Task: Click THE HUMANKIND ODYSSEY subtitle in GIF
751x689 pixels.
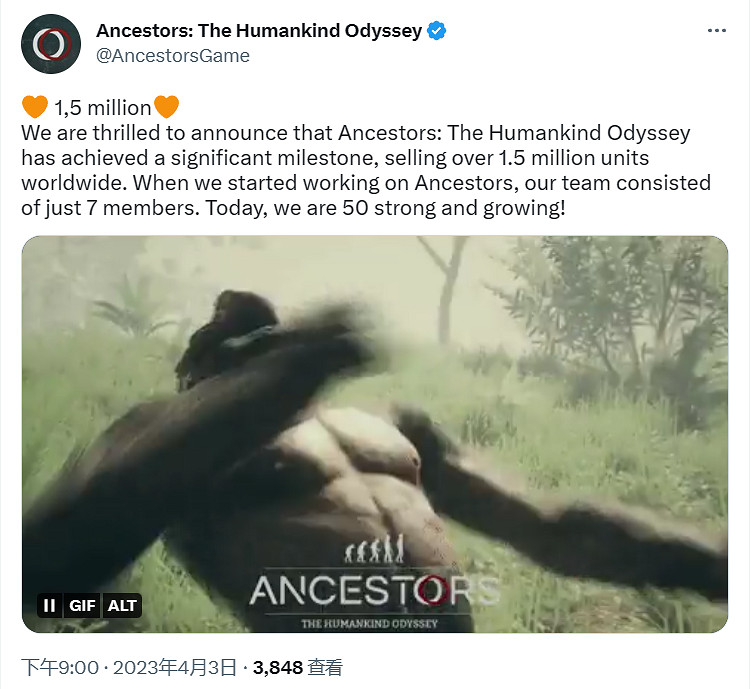Action: pyautogui.click(x=369, y=623)
